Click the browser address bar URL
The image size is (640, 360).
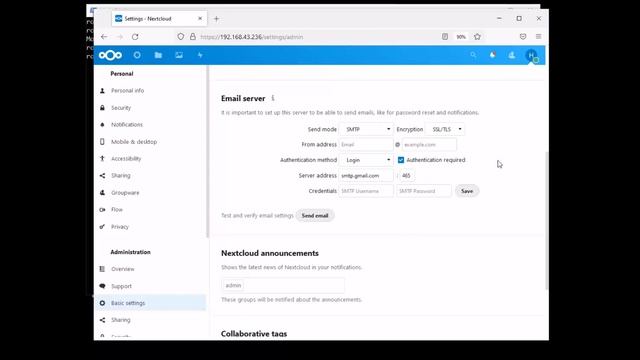click(251, 37)
